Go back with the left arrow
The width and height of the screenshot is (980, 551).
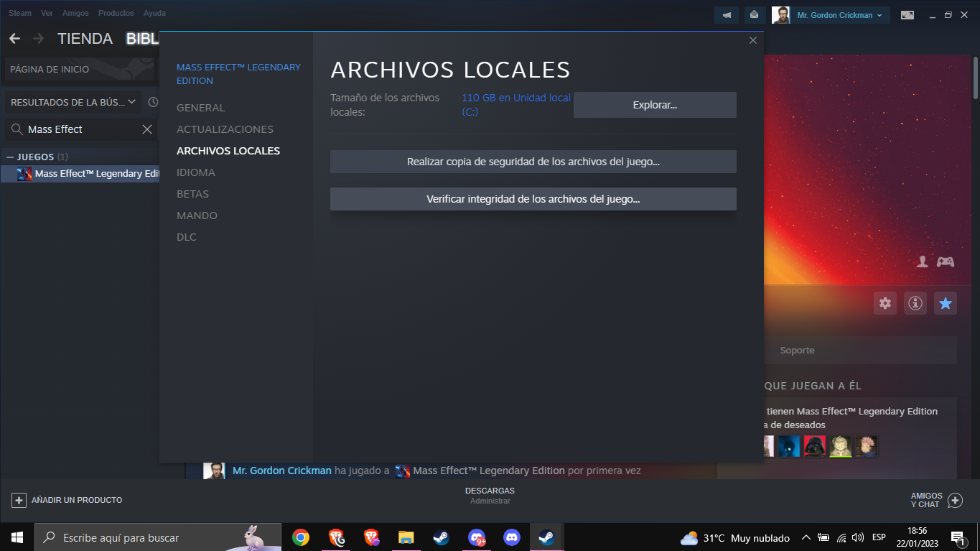coord(14,39)
